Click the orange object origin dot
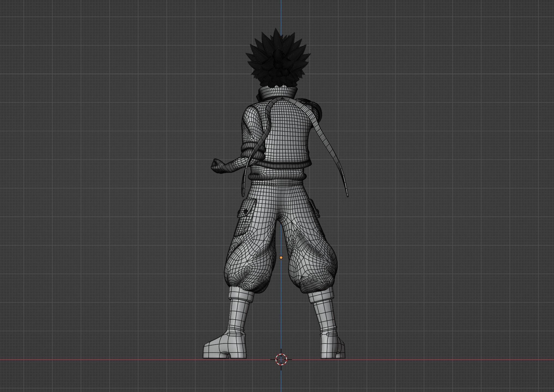Image resolution: width=554 pixels, height=392 pixels. (x=281, y=257)
